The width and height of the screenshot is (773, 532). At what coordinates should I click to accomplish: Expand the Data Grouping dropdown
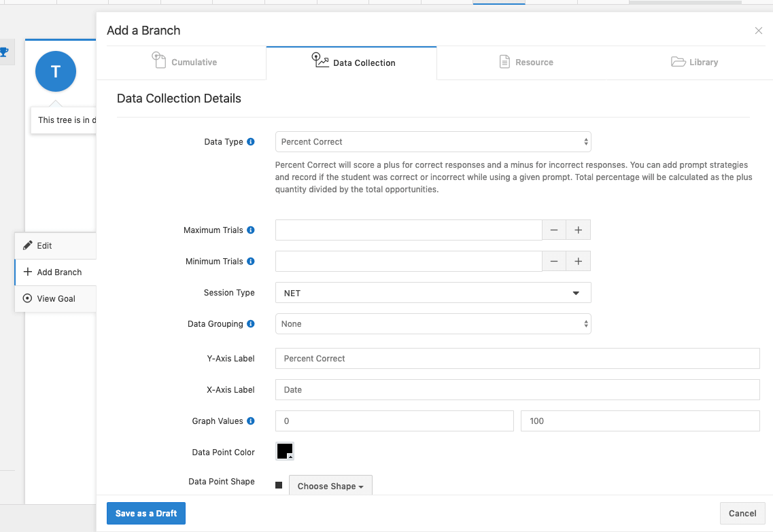click(x=432, y=324)
